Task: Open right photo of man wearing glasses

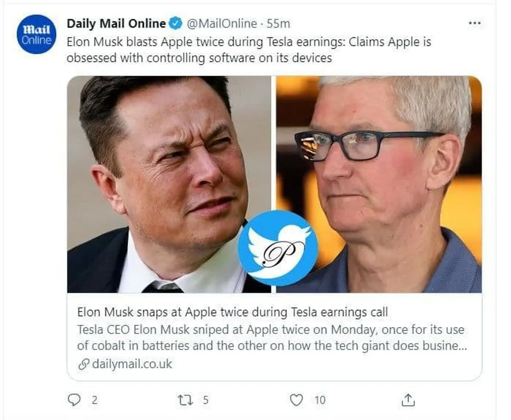Action: [379, 184]
